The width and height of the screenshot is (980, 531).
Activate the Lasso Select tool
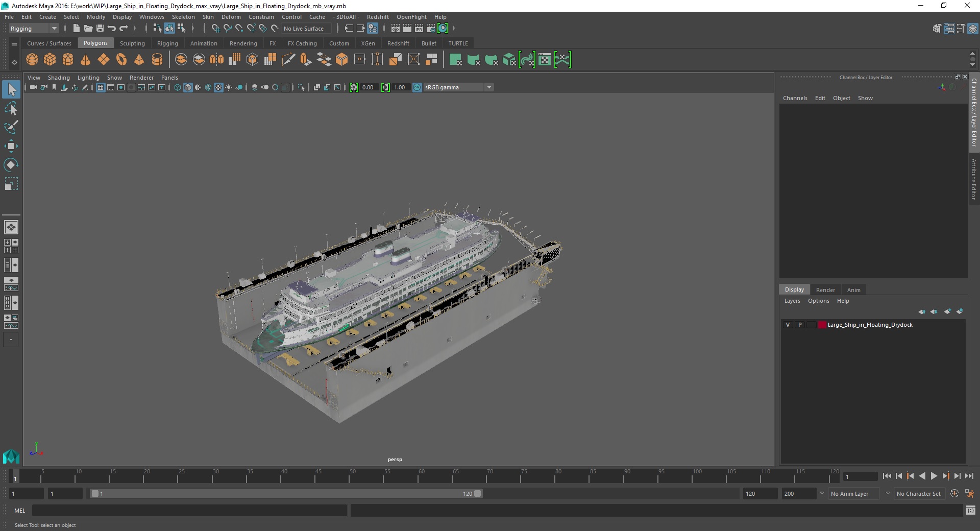[x=11, y=109]
